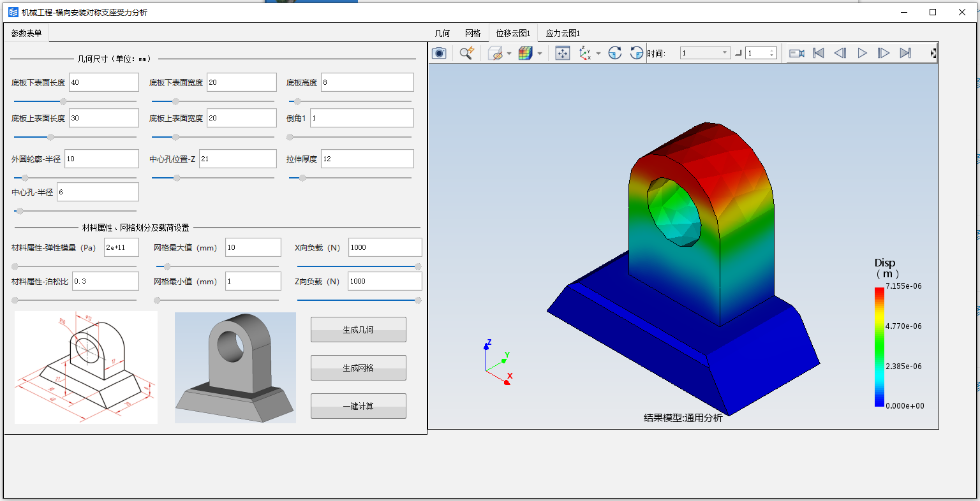This screenshot has height=501, width=980.
Task: Click the Z向负载 input field
Action: tap(385, 281)
